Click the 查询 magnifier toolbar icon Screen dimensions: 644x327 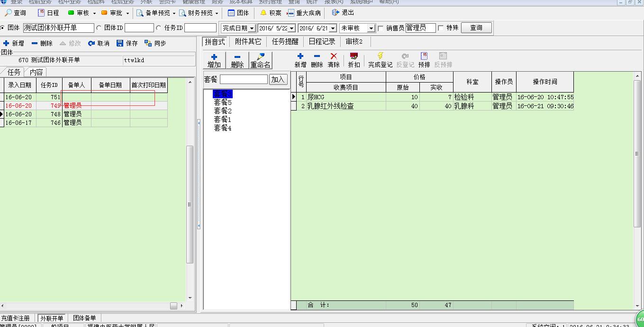(x=8, y=13)
